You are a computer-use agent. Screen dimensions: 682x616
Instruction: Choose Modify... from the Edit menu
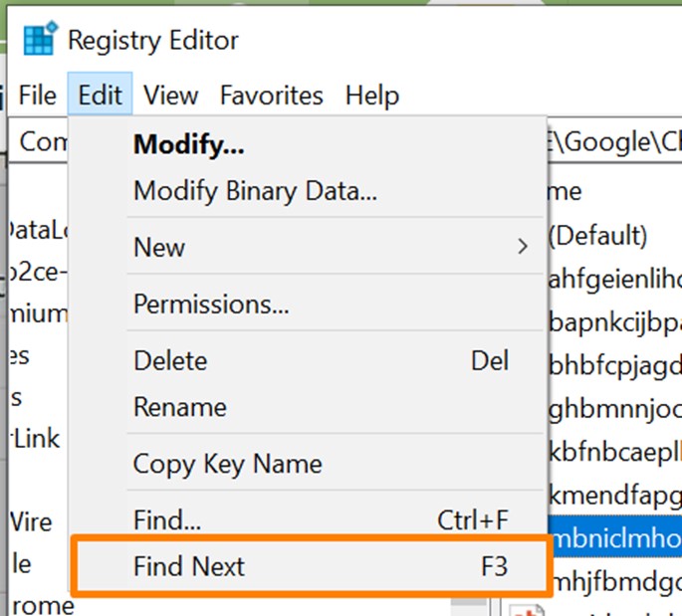(189, 145)
